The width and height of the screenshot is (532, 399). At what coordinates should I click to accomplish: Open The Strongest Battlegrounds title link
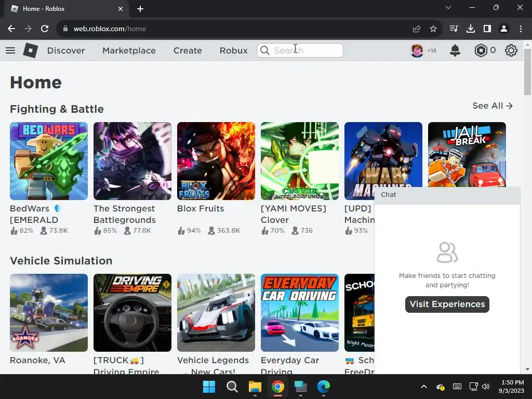124,214
